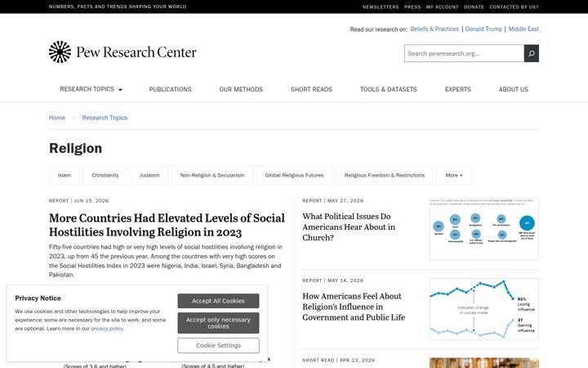This screenshot has width=588, height=368.
Task: Open the Our Methods menu item
Action: click(x=241, y=89)
